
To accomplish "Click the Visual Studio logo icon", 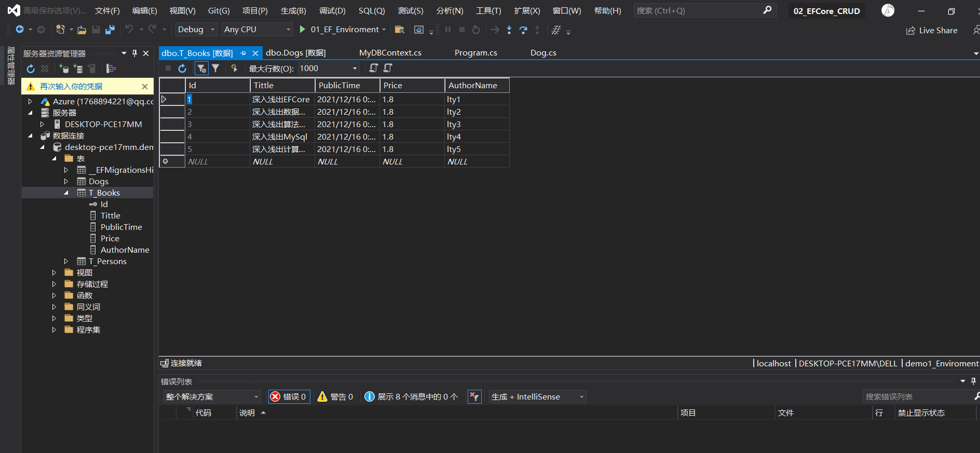I will pos(14,10).
